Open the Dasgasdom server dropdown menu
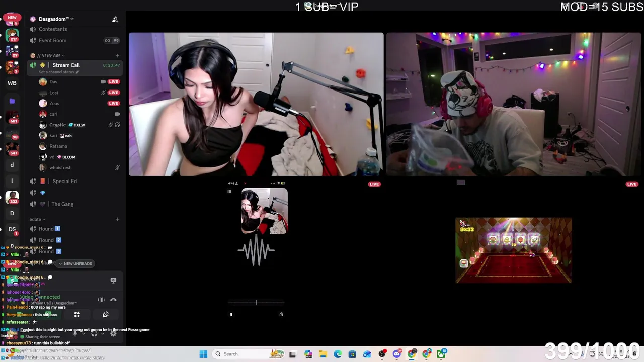644x362 pixels. click(55, 19)
